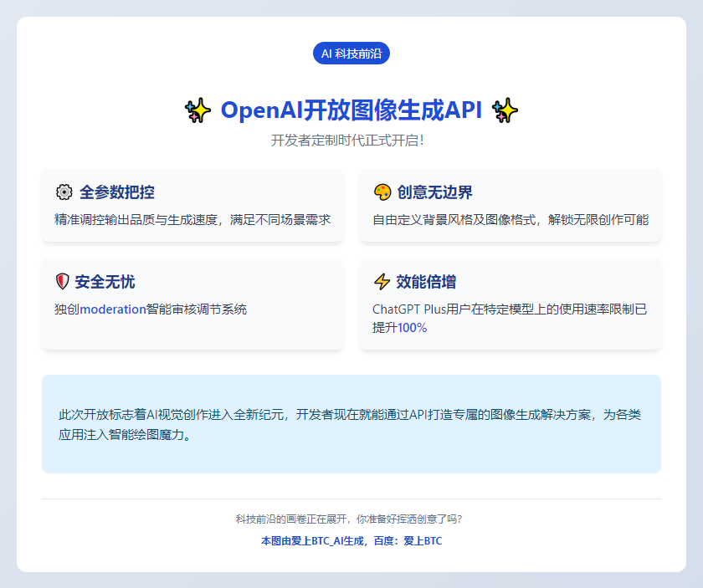Screen dimensions: 703x588
Task: Click the footer line 科技前沿的画卷正在展开
Action: [x=349, y=519]
